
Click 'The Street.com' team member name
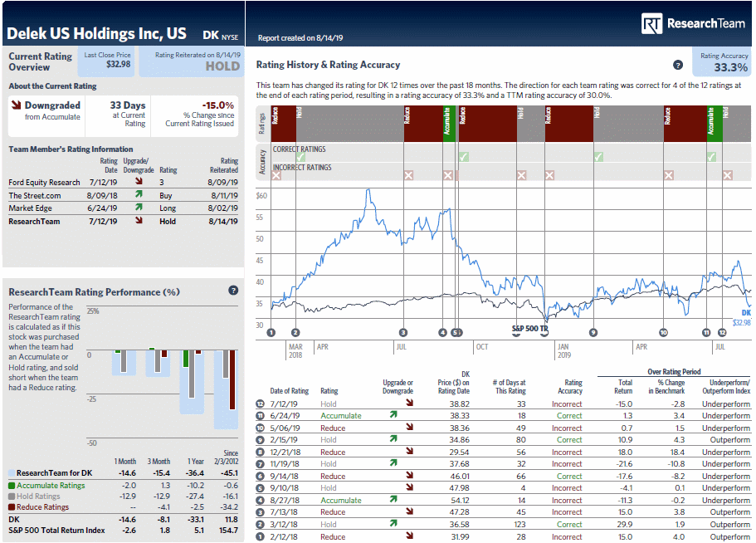(x=35, y=195)
